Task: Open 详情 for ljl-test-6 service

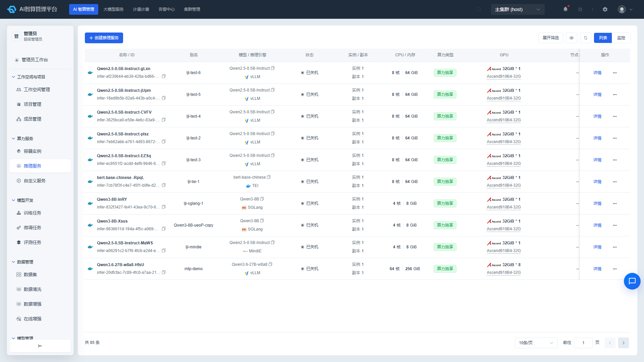Action: click(x=597, y=73)
